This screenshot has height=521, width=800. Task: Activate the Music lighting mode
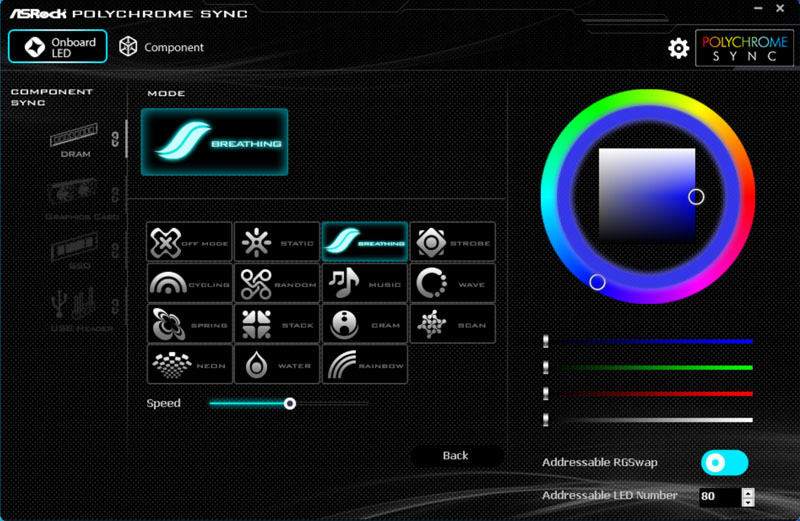[365, 283]
